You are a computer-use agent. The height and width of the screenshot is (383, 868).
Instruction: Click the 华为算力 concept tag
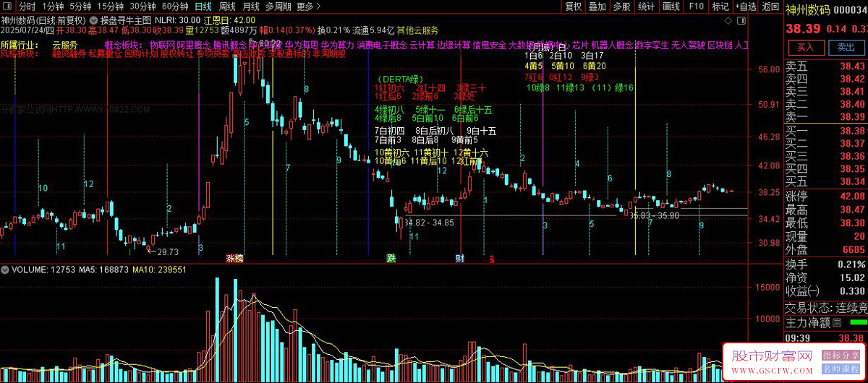point(337,45)
